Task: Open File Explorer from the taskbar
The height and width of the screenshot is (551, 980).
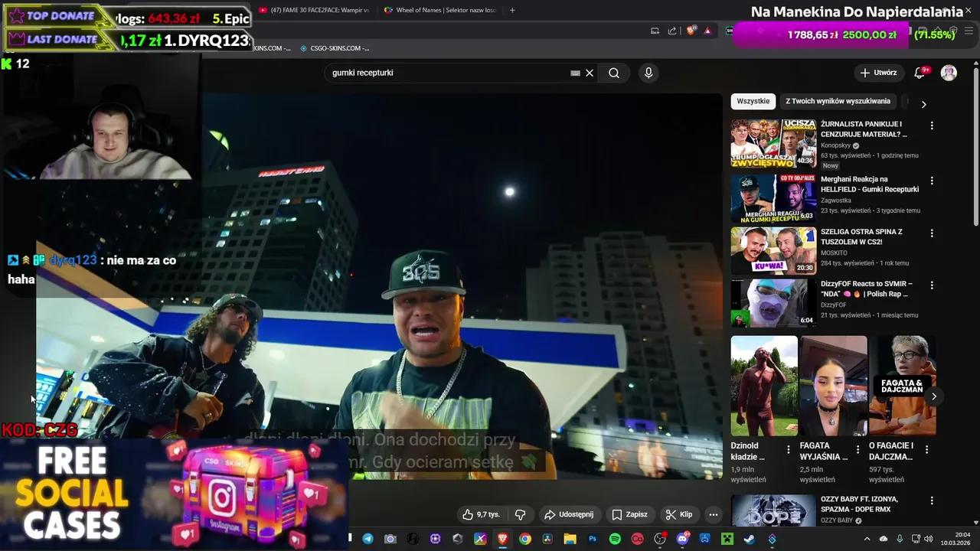Action: (x=570, y=539)
